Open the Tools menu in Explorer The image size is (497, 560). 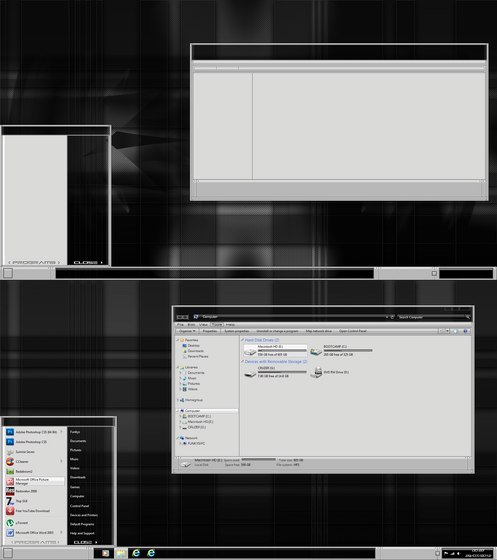tap(216, 325)
